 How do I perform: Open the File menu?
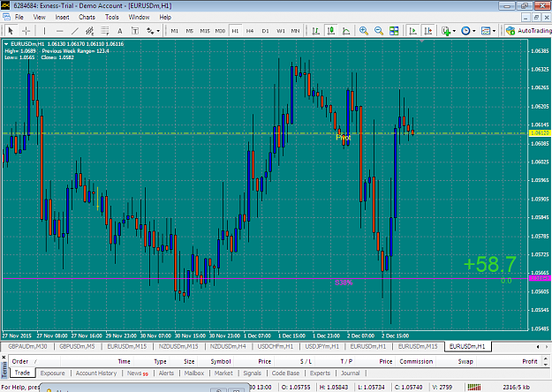coord(19,17)
